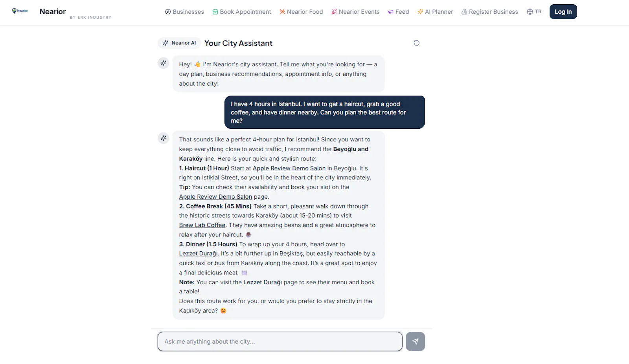
Task: Click the globe icon for TR language
Action: pos(530,12)
